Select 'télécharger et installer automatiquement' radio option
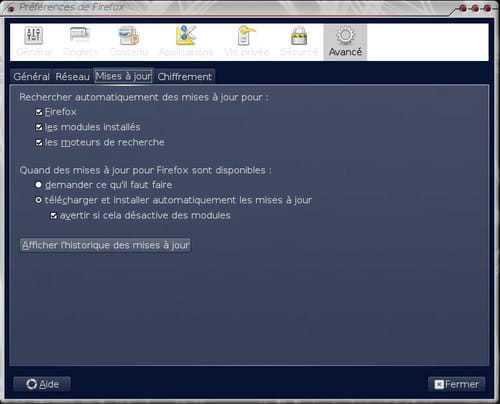The height and width of the screenshot is (404, 500). pos(38,200)
